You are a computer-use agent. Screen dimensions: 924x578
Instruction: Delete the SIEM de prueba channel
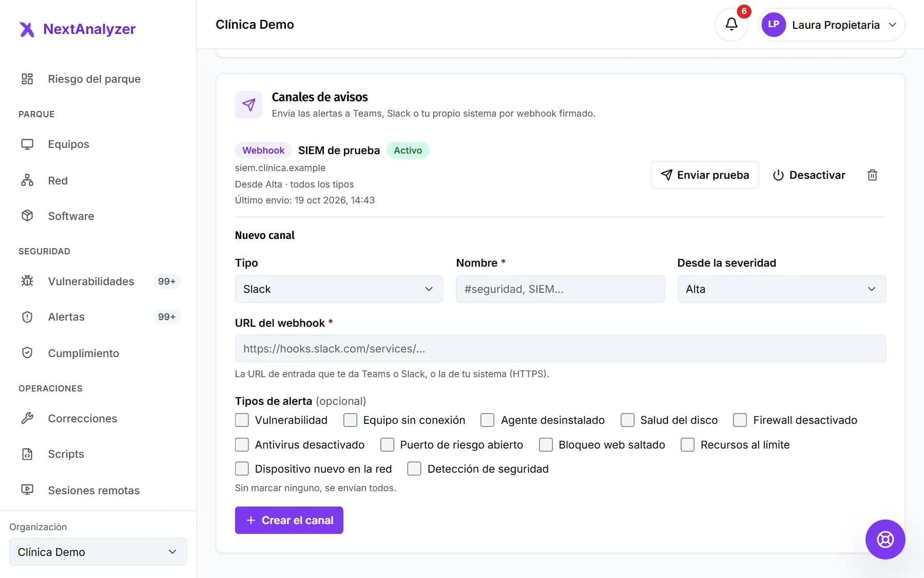[872, 175]
